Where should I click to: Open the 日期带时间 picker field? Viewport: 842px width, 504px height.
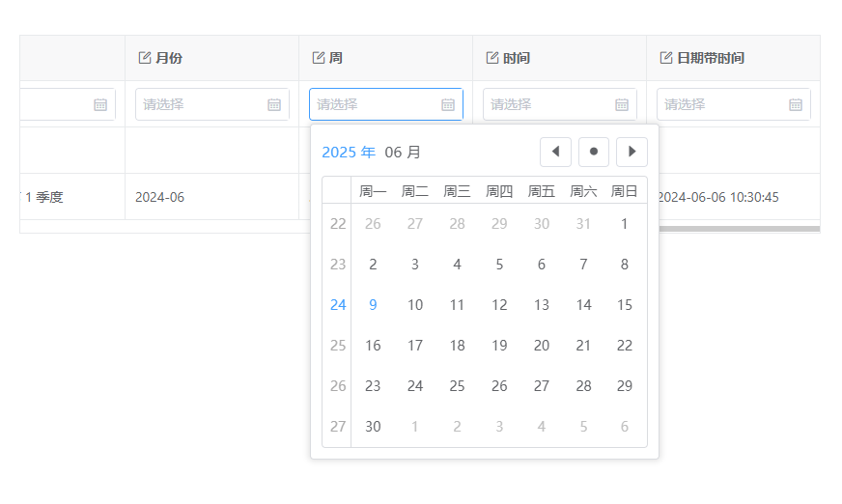coord(734,104)
